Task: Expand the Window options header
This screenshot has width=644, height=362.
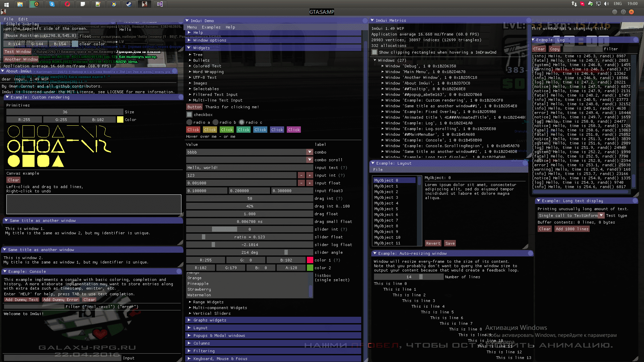Action: [x=273, y=40]
